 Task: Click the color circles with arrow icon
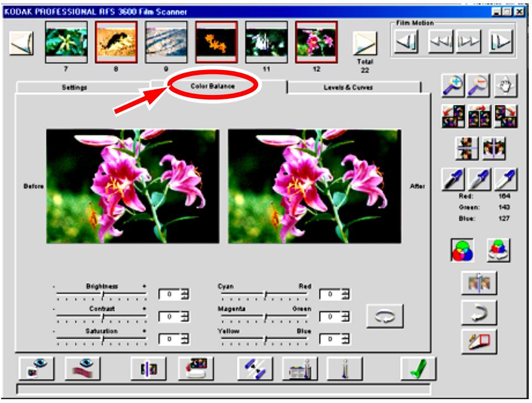point(498,250)
